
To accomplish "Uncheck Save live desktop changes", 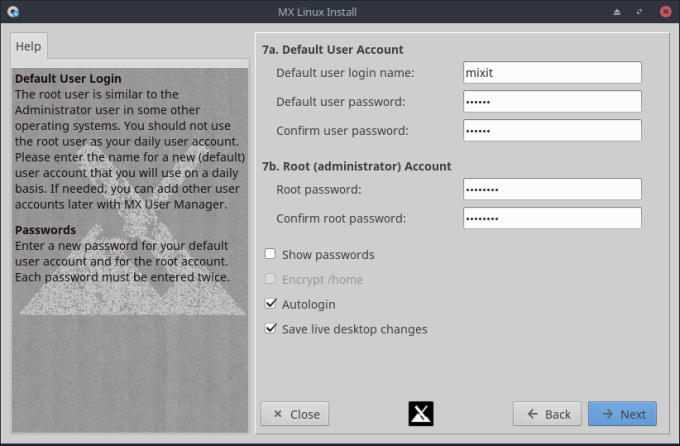I will 270,328.
